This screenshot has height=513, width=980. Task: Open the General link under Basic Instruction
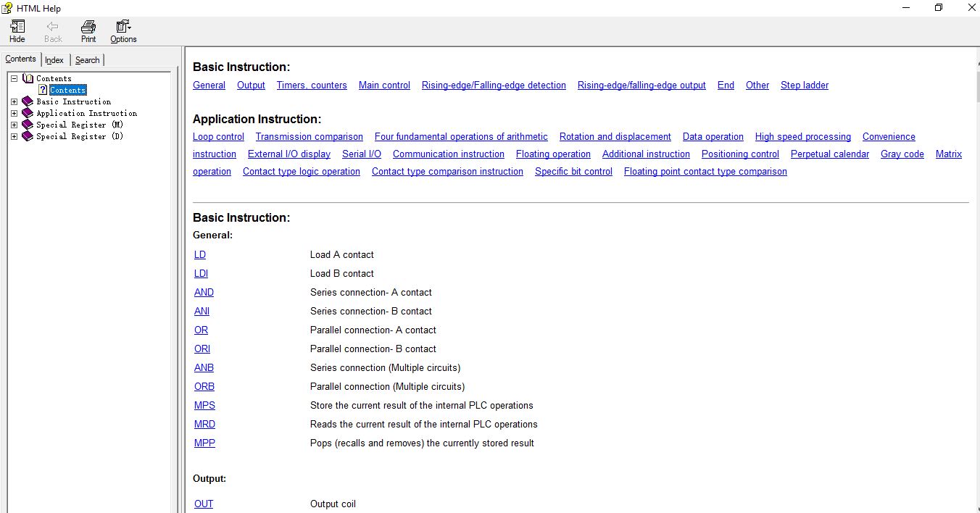pos(209,85)
